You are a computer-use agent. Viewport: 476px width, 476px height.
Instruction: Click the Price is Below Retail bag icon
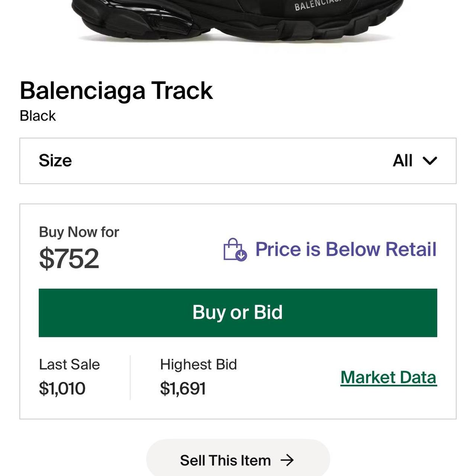(234, 249)
